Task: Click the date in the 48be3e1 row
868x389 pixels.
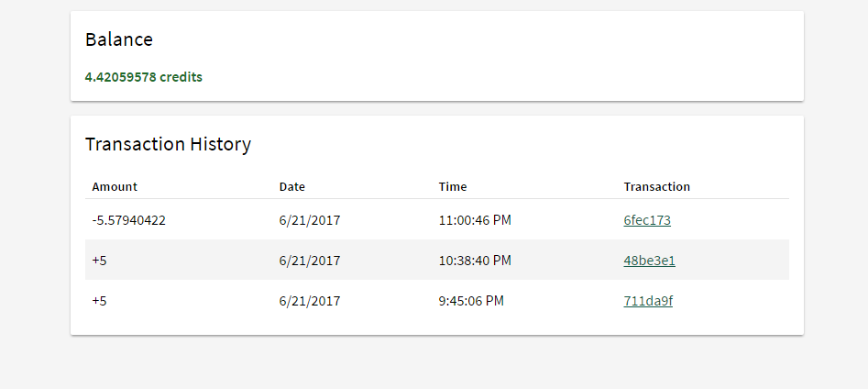Action: [x=310, y=261]
